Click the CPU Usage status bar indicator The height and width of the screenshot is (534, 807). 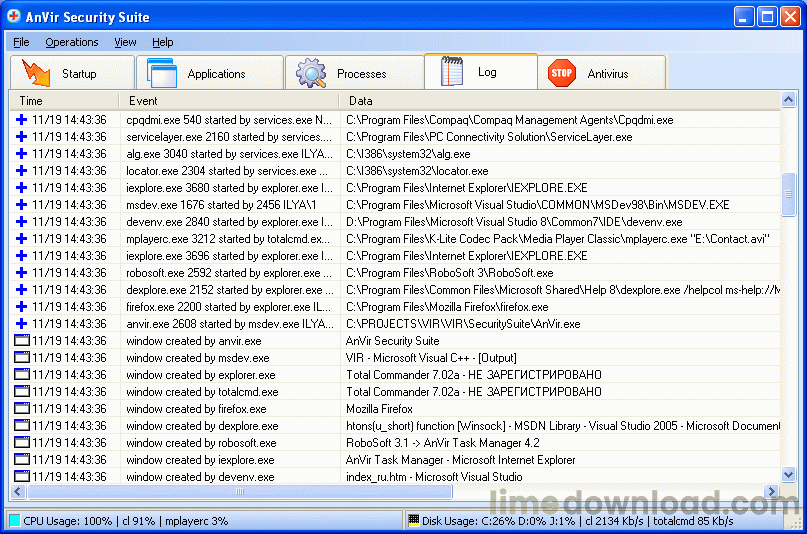coord(120,521)
